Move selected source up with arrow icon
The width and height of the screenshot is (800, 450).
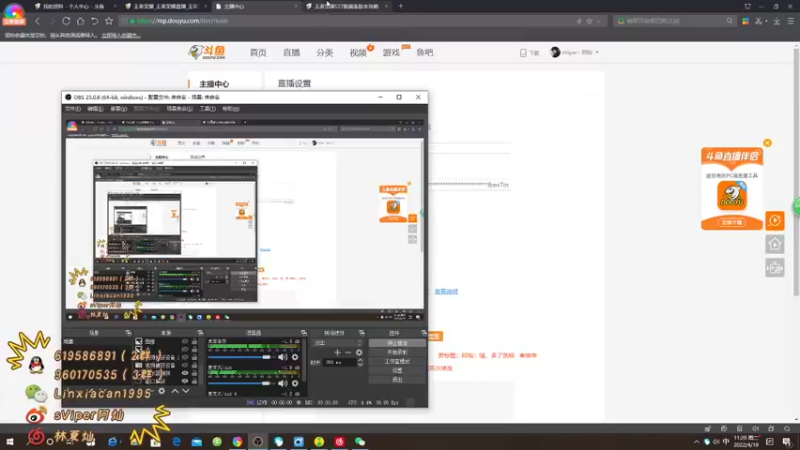pos(175,391)
